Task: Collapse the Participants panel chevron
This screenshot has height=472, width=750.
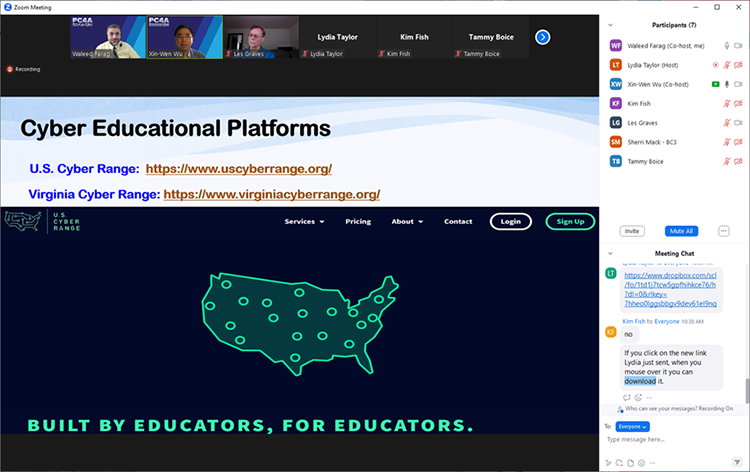Action: coord(610,25)
